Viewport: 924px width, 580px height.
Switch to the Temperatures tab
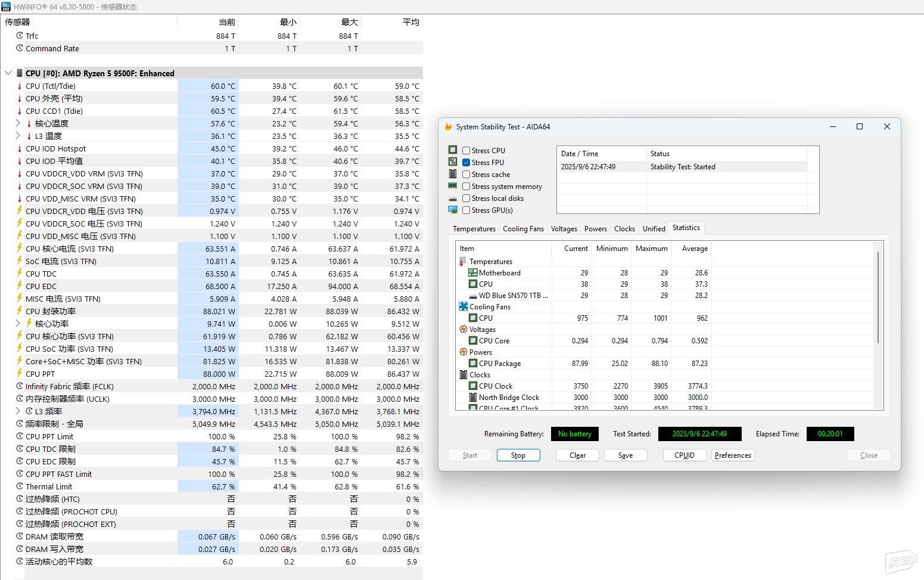coord(474,229)
